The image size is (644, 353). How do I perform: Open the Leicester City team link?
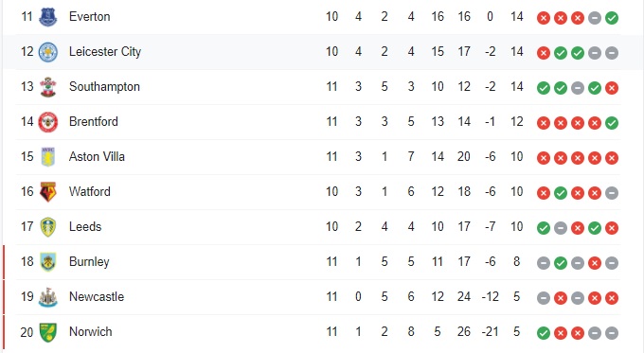click(105, 51)
